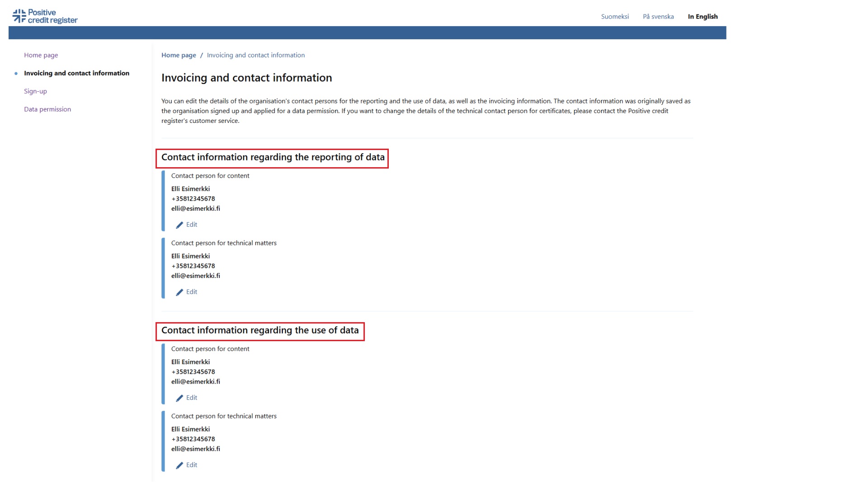
Task: Click the pencil icon beside Edit under reporting content contact
Action: [179, 225]
